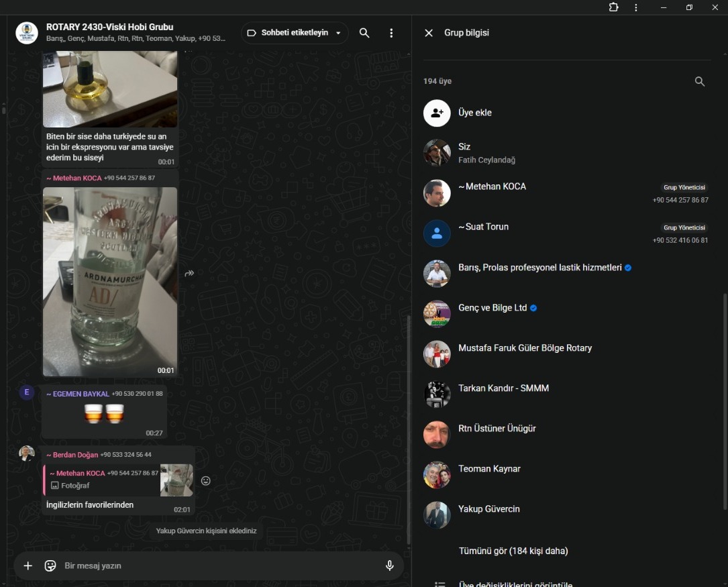This screenshot has width=728, height=587.
Task: React to Berdan Doğan's message with emoji
Action: [206, 480]
